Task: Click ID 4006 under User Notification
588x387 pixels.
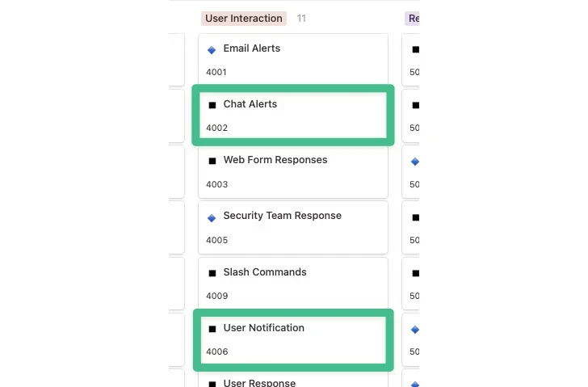Action: click(216, 351)
